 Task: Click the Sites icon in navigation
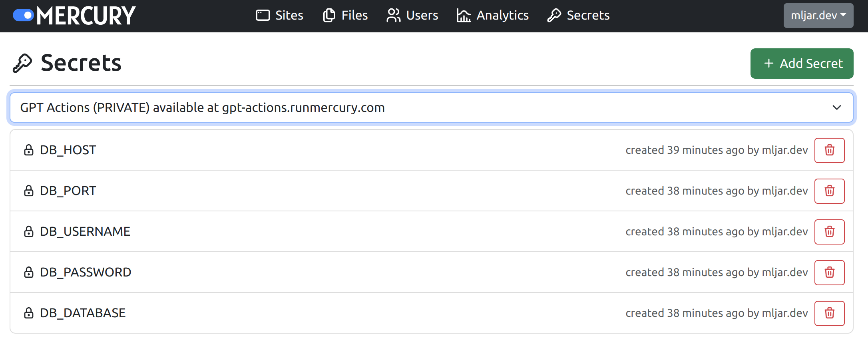point(263,15)
